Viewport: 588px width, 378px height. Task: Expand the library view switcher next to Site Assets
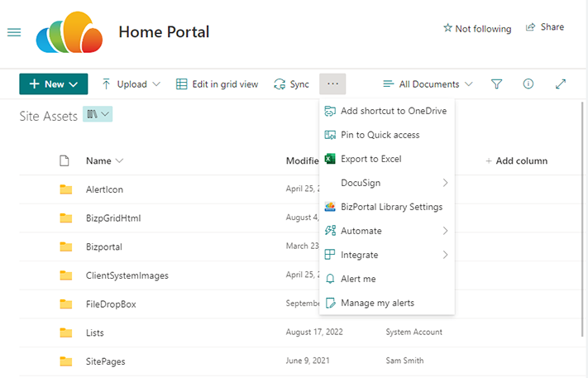pos(98,115)
